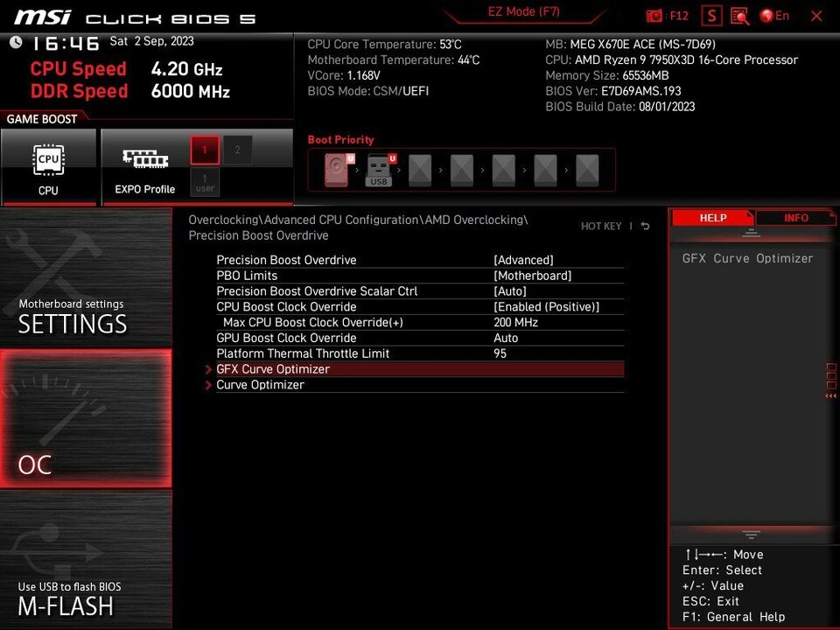This screenshot has height=630, width=840.
Task: Open Favorites using the S icon
Action: [x=711, y=15]
